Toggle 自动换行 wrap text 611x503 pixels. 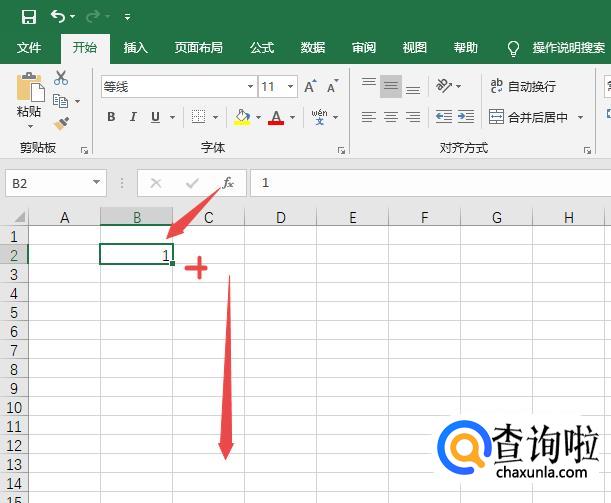coord(523,86)
